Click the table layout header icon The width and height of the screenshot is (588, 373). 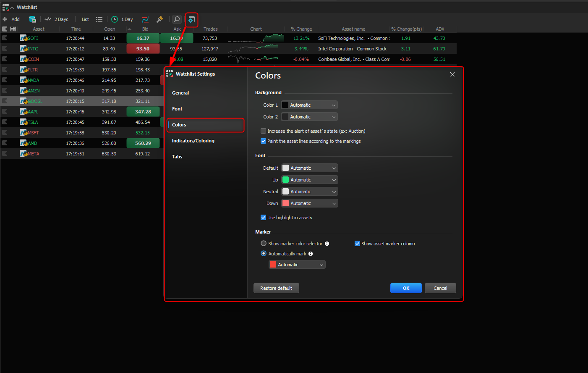[x=13, y=29]
